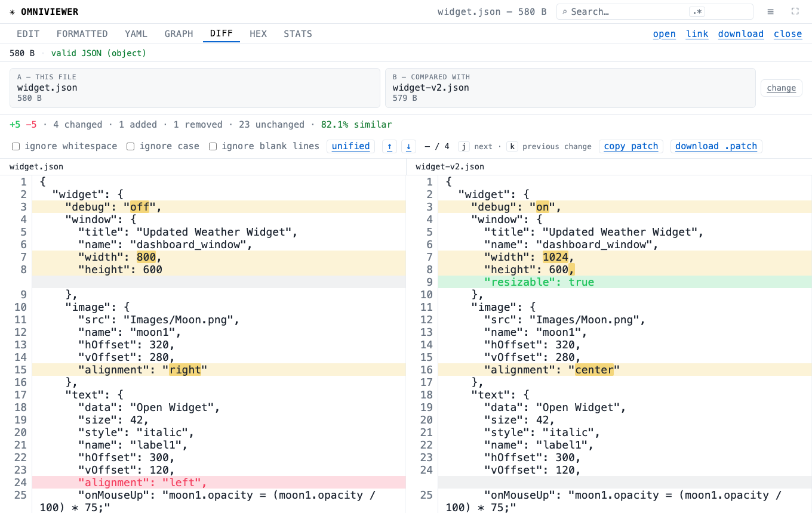Image resolution: width=812 pixels, height=513 pixels.
Task: Click the link action
Action: [x=697, y=34]
